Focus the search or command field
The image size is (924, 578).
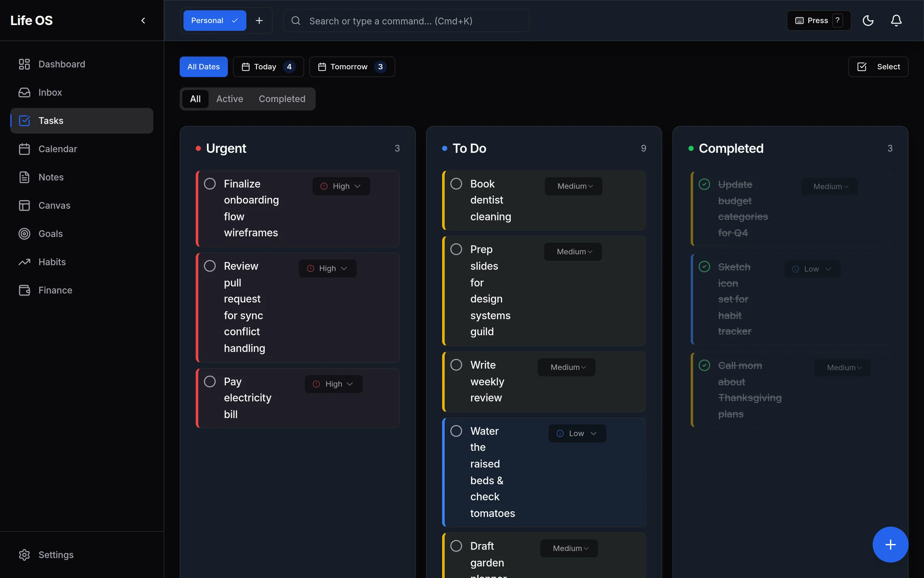pos(406,21)
